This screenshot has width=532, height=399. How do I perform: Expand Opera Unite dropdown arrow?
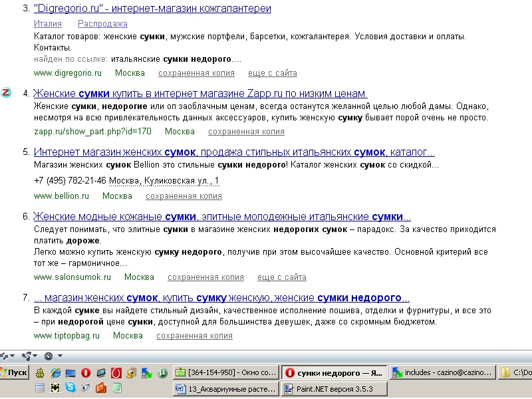click(35, 356)
